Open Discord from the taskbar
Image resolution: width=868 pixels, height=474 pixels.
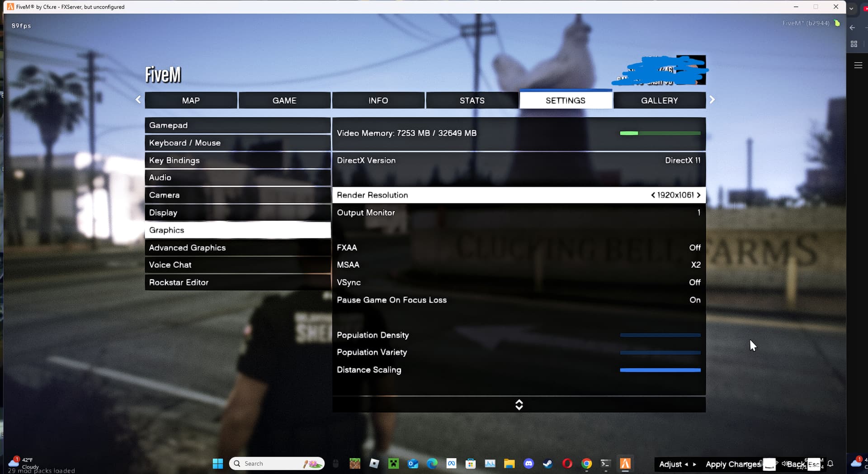[x=528, y=464]
